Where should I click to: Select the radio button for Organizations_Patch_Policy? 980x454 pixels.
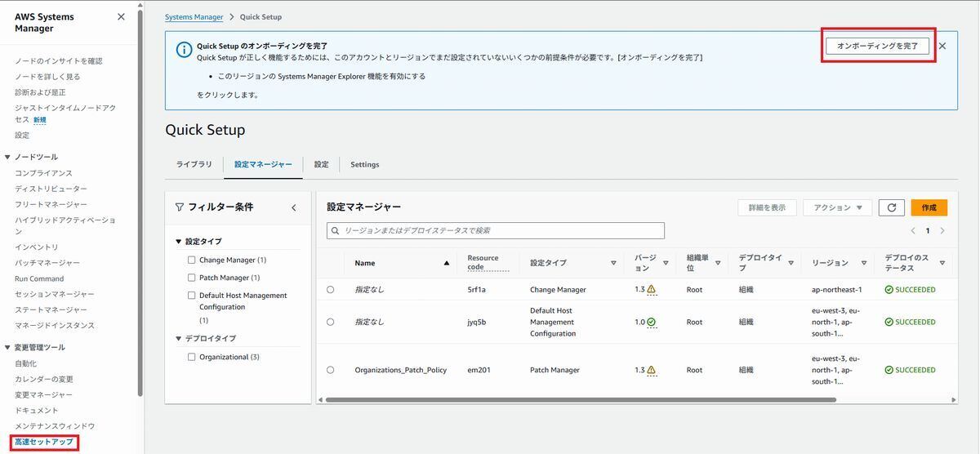coord(330,370)
